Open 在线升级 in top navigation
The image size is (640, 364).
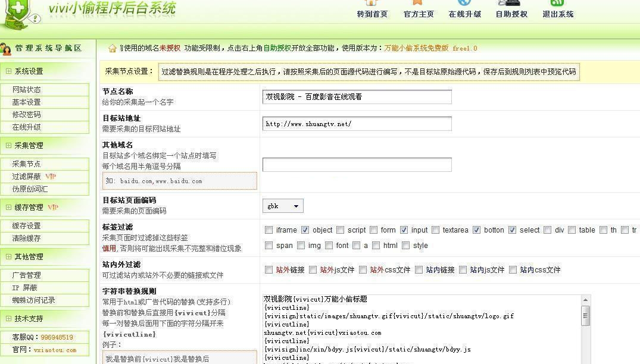click(464, 10)
